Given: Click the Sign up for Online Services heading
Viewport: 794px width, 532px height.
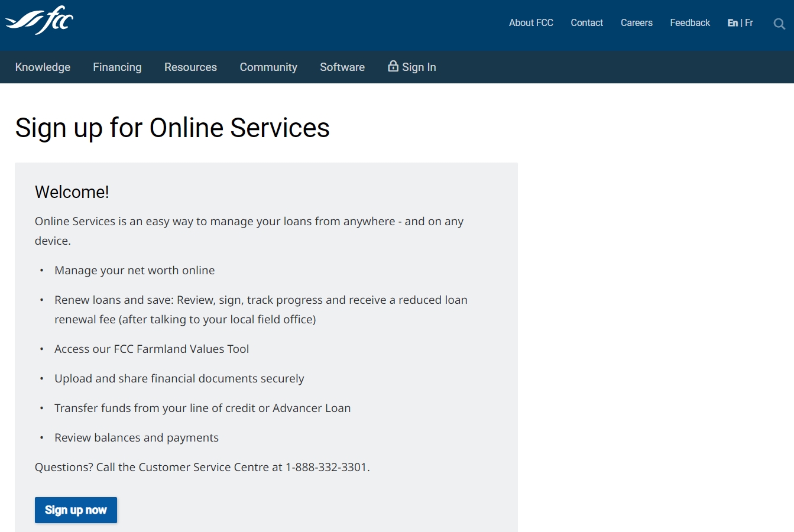Looking at the screenshot, I should [172, 128].
